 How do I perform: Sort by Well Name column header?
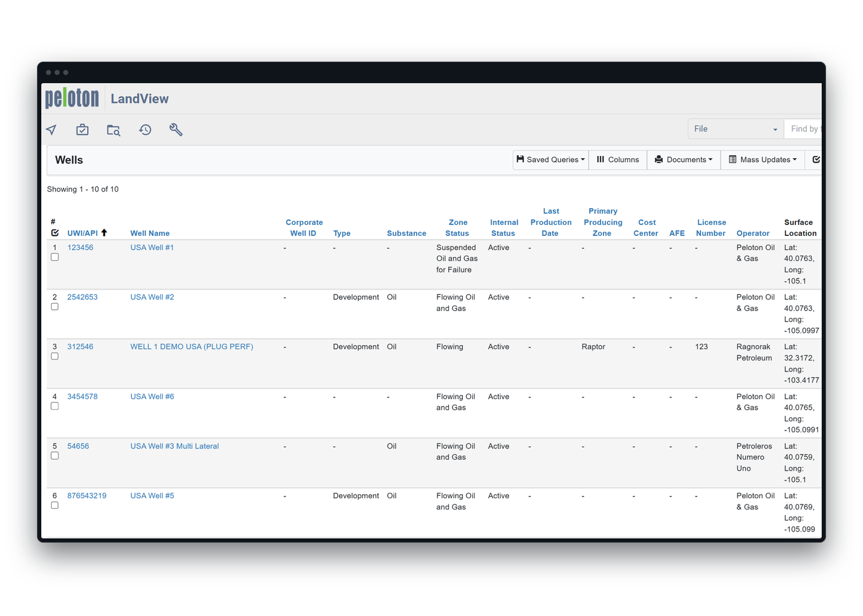(150, 233)
